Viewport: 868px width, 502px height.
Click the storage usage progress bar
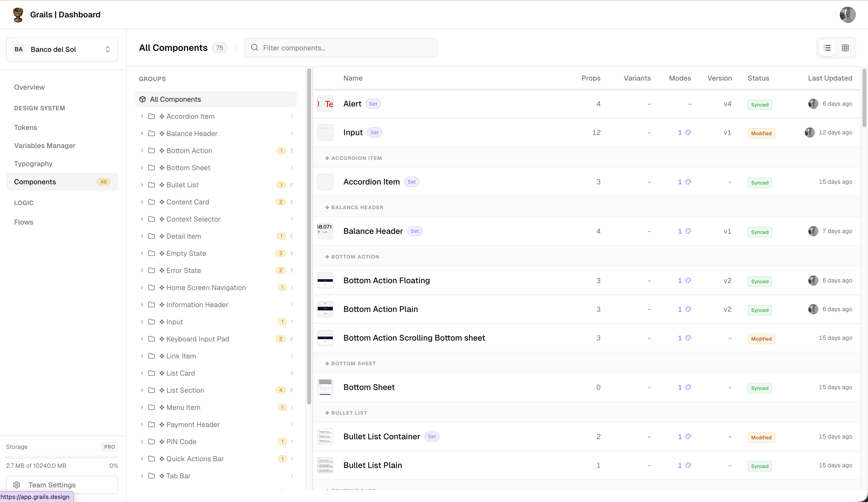(x=62, y=457)
